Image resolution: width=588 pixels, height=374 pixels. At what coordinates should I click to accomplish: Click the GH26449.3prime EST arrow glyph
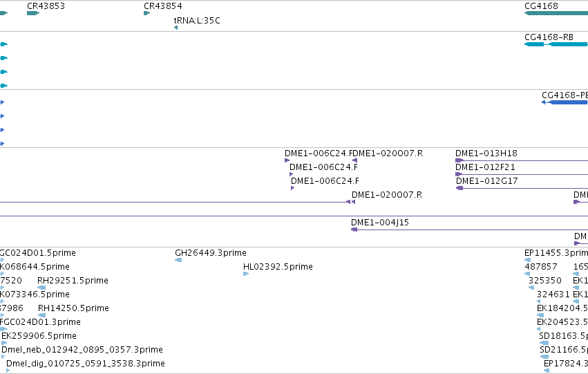[x=178, y=260]
